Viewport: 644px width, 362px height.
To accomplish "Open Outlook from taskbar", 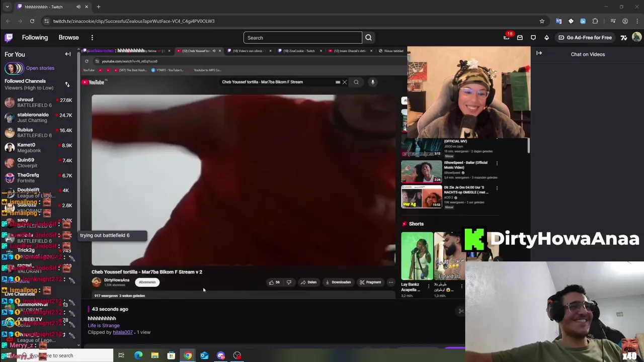I will 204,355.
